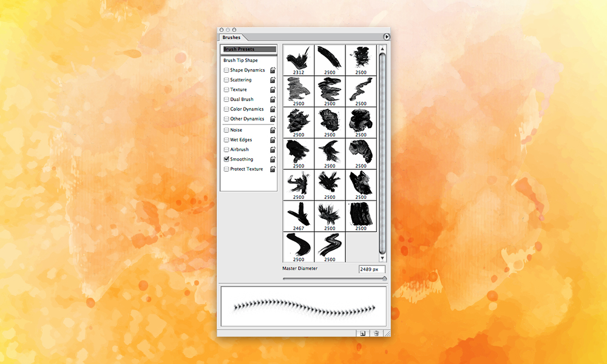Viewport: 607px width, 364px height.
Task: Enable the Shape Dynamics checkbox
Action: point(226,70)
